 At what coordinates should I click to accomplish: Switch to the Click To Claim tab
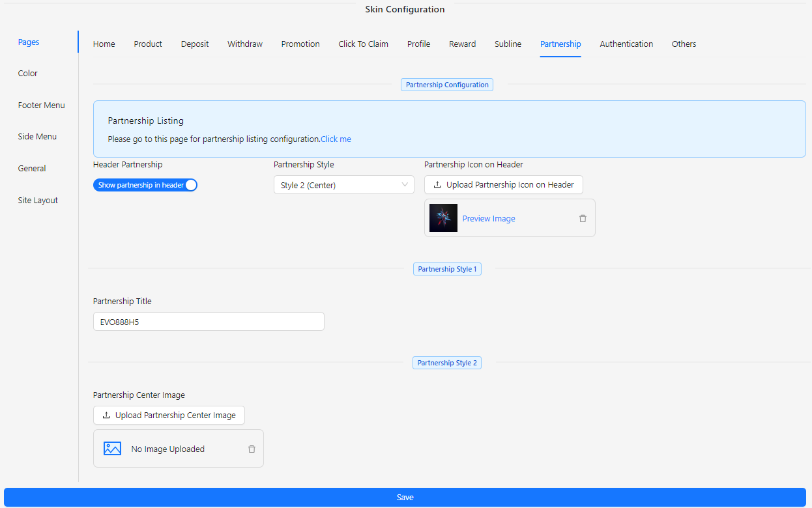(363, 44)
